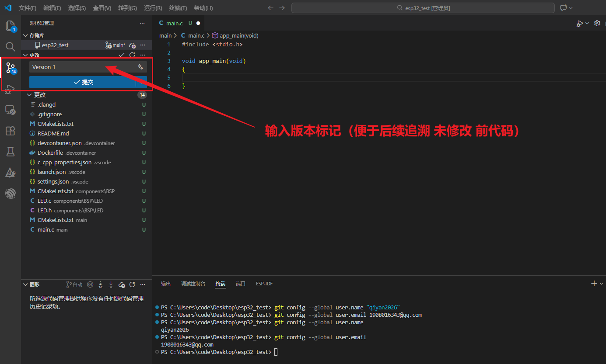Open the Source Control sidebar icon

click(x=10, y=68)
